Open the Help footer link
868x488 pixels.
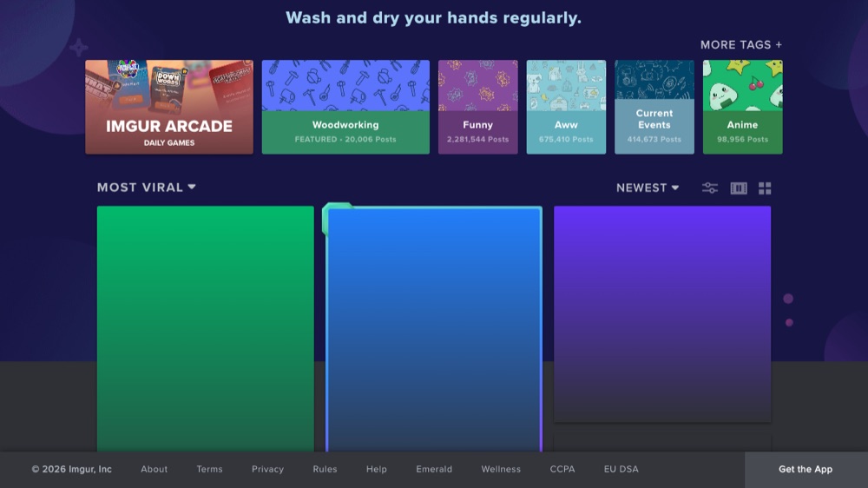coord(377,469)
